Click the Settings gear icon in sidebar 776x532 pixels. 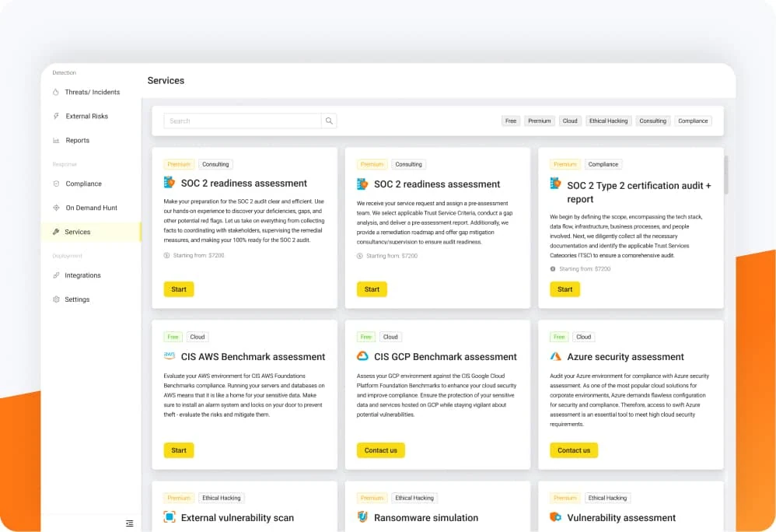(x=56, y=299)
